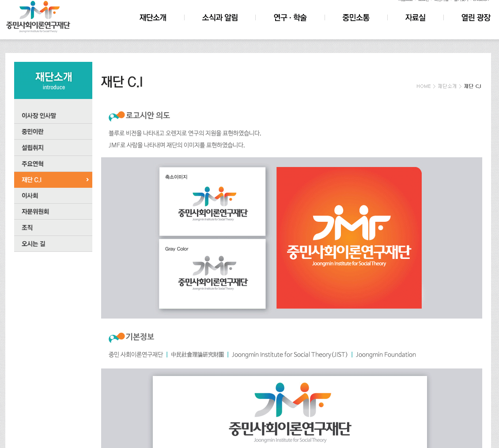
Task: Click the 재단 C.I page title
Action: 122,82
